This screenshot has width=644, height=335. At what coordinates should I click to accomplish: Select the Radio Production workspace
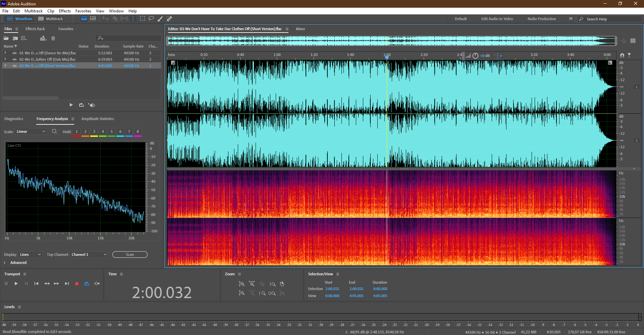542,19
